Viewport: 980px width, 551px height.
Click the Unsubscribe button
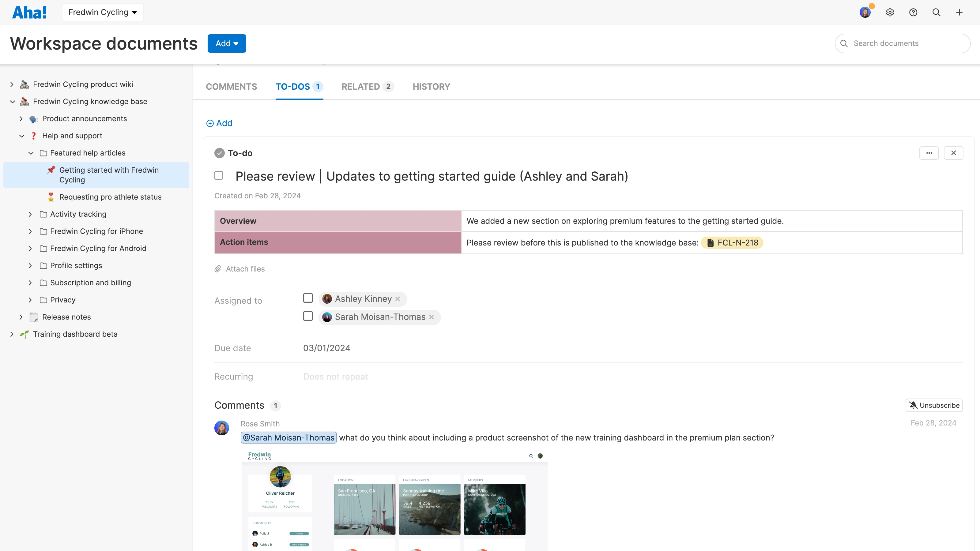934,405
